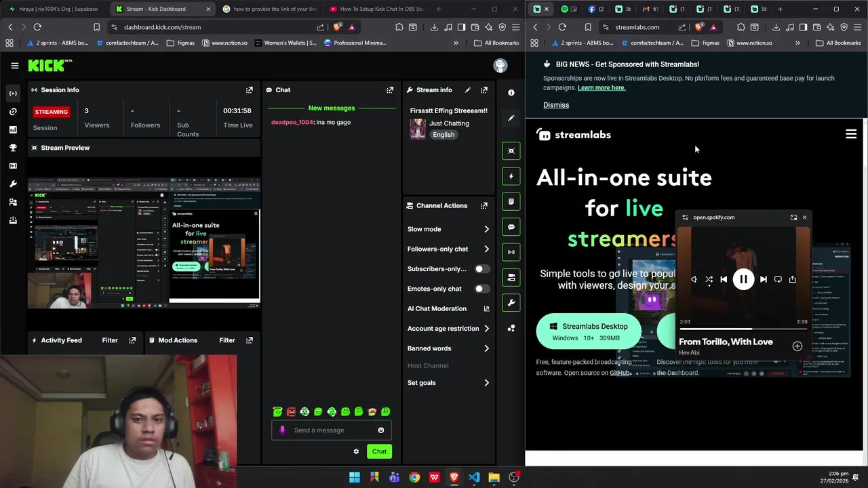Pop out the Session Info panel
This screenshot has width=868, height=488.
[250, 89]
